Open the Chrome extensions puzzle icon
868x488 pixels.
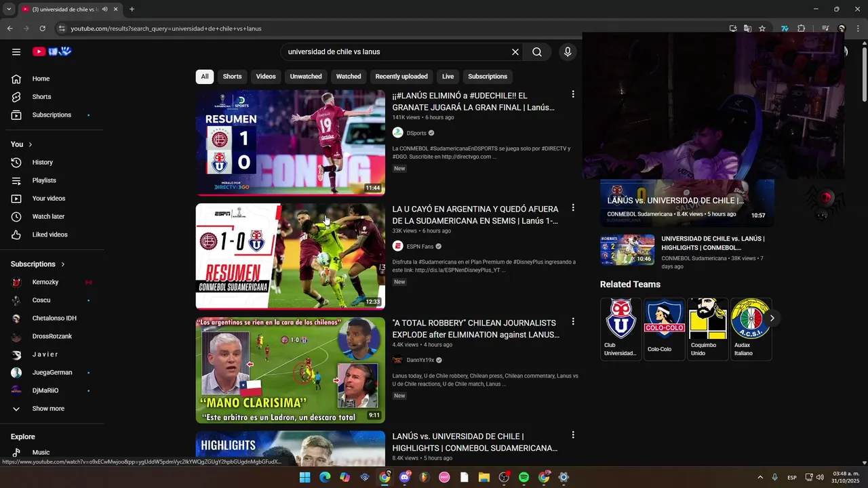pyautogui.click(x=802, y=28)
